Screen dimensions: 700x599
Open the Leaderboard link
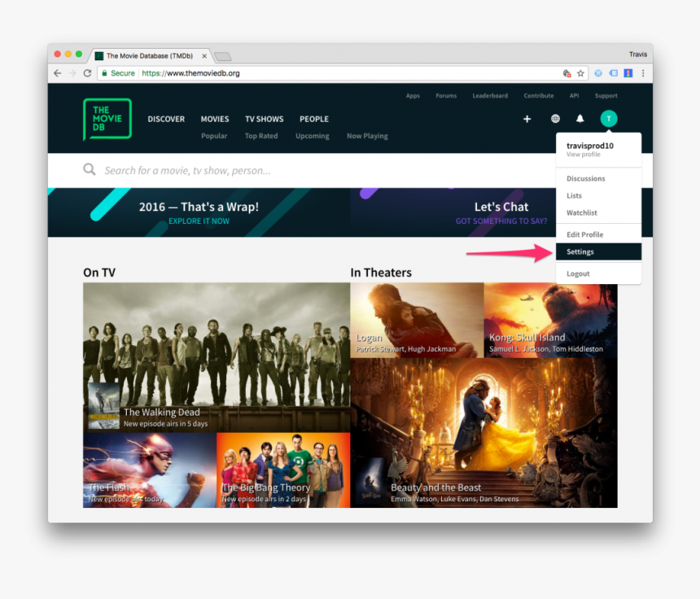pyautogui.click(x=490, y=95)
